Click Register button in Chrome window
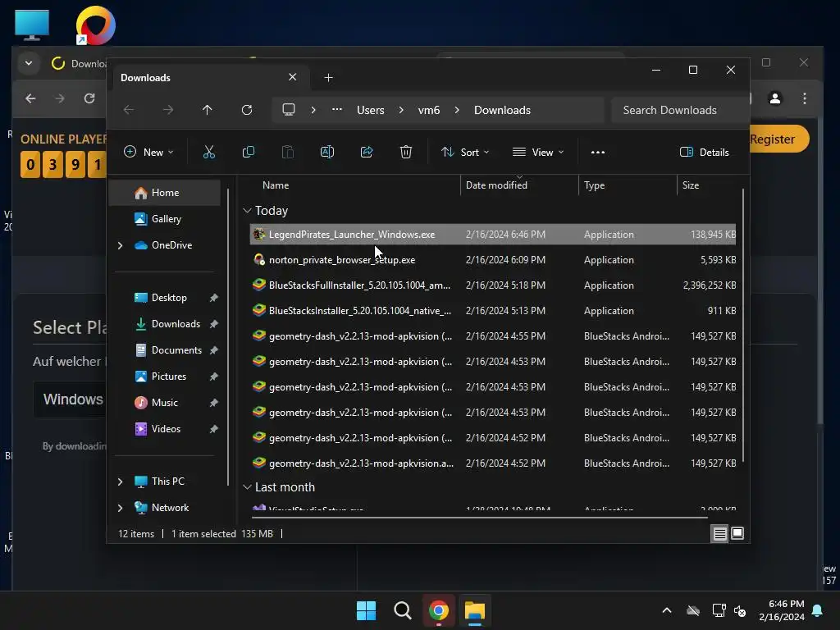Image resolution: width=840 pixels, height=630 pixels. point(779,139)
